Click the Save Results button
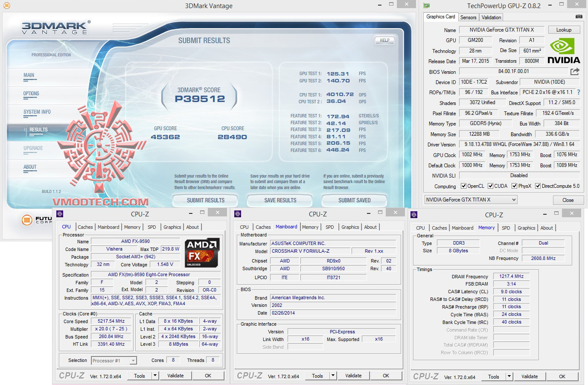 click(x=280, y=200)
